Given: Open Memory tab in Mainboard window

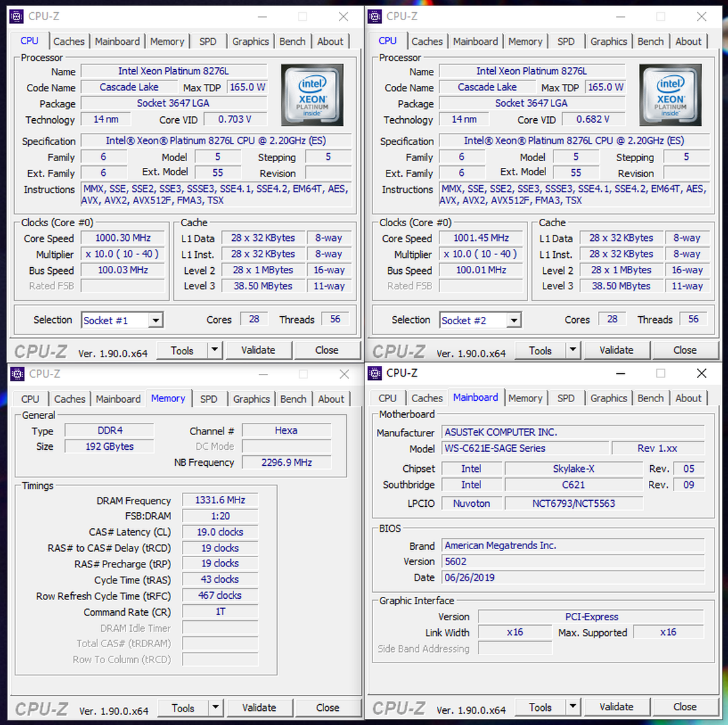Looking at the screenshot, I should 525,398.
